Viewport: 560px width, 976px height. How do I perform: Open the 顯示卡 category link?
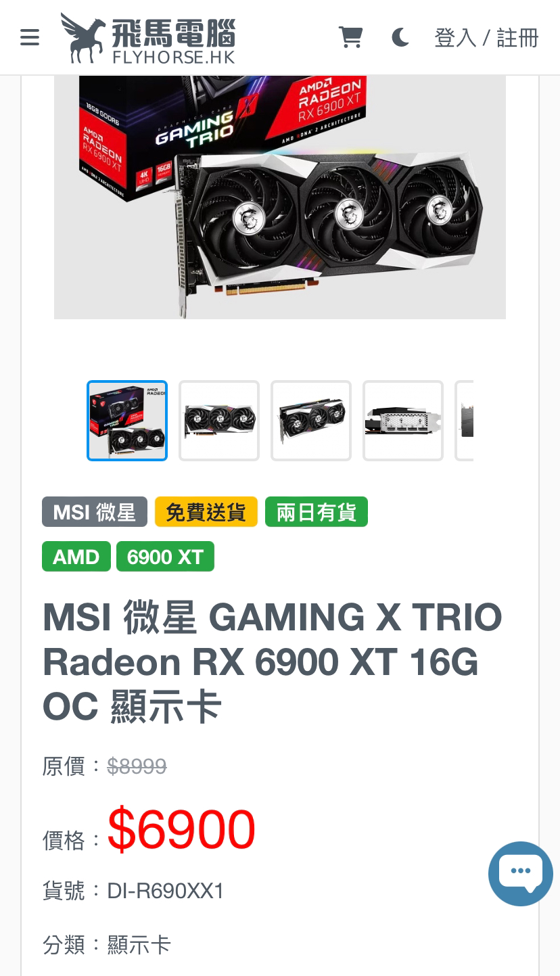139,945
